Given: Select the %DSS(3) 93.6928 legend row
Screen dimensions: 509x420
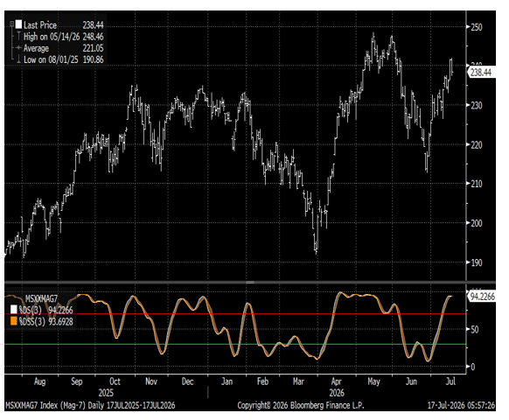Looking at the screenshot, I should [42, 322].
